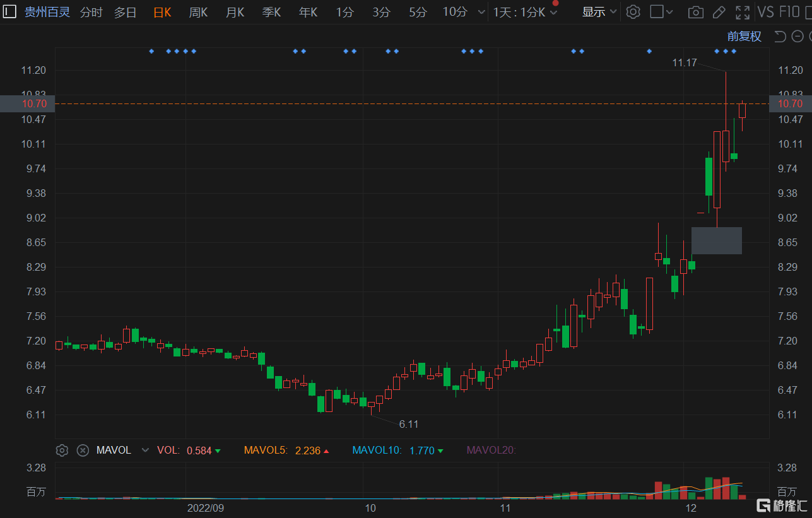Click the single blue diamond marker left of December

pyautogui.click(x=649, y=51)
